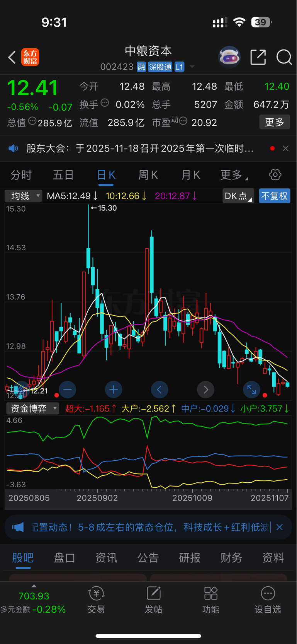Open the 资讯 tab
Viewport: 297px width, 644px height.
point(106,558)
